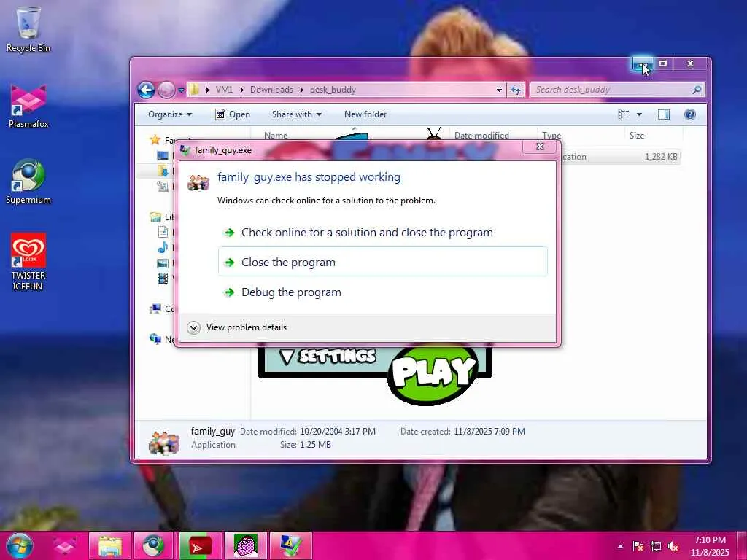Select the TWISTER ICEFUN desktop shortcut

pyautogui.click(x=28, y=262)
